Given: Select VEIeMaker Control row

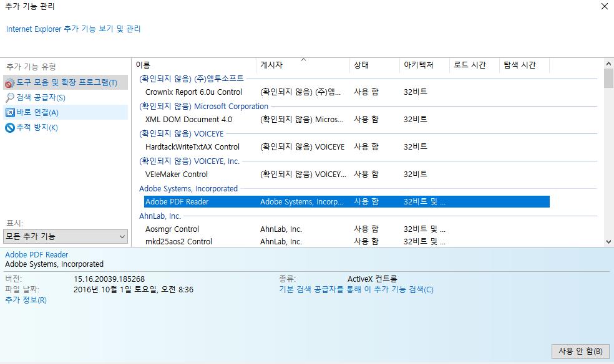Looking at the screenshot, I should [x=346, y=175].
